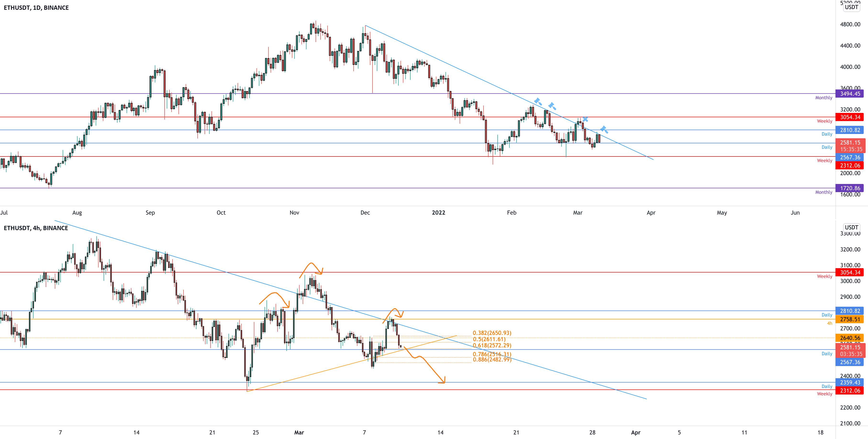Click the 2000.00 price axis value

pos(850,173)
